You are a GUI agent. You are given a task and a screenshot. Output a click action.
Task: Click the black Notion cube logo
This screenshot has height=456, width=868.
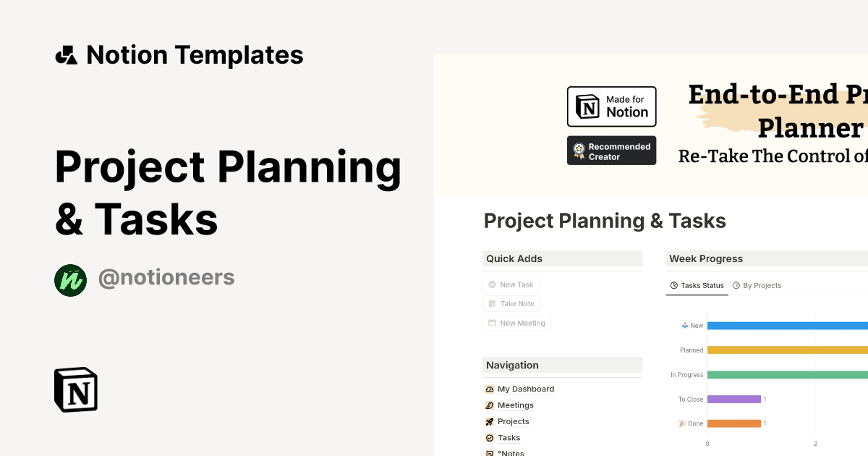pyautogui.click(x=75, y=389)
